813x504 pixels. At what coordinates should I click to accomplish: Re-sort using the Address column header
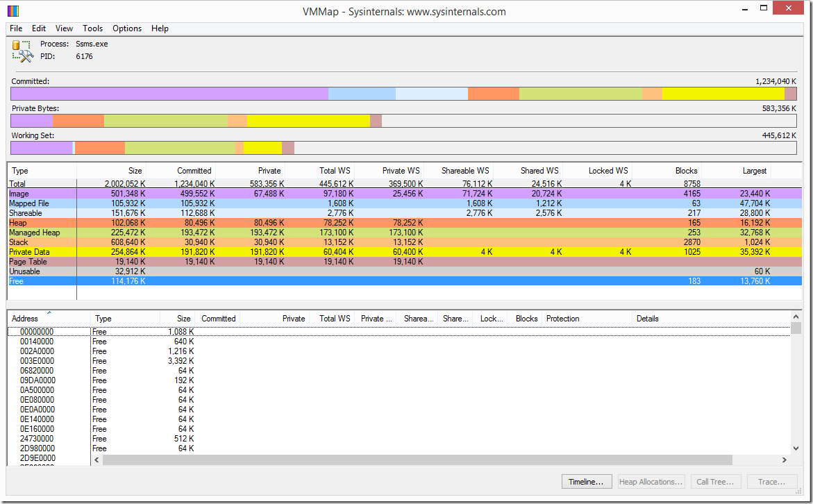click(x=24, y=318)
